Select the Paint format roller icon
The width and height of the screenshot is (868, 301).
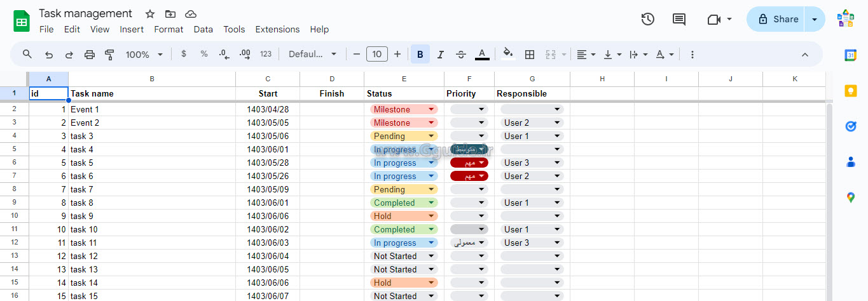point(109,55)
